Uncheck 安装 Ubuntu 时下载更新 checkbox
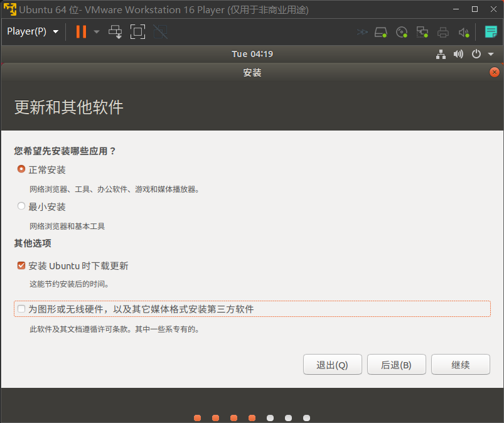The width and height of the screenshot is (504, 423). (x=21, y=265)
